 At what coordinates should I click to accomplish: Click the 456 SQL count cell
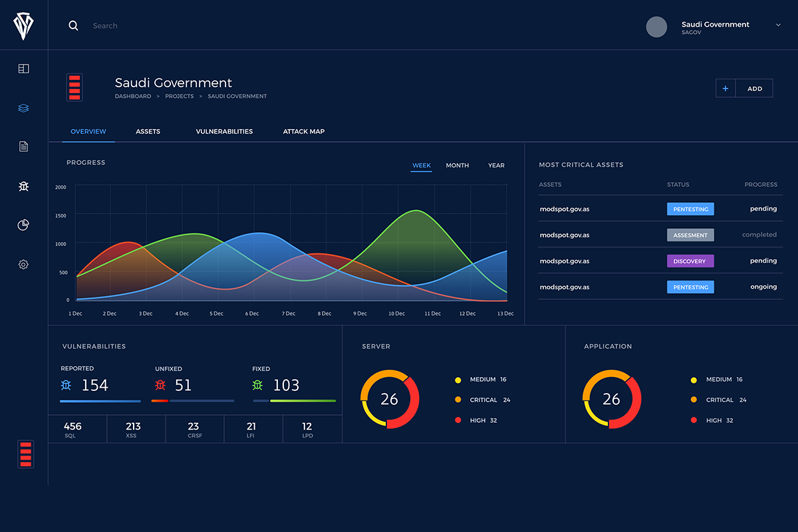(77, 430)
